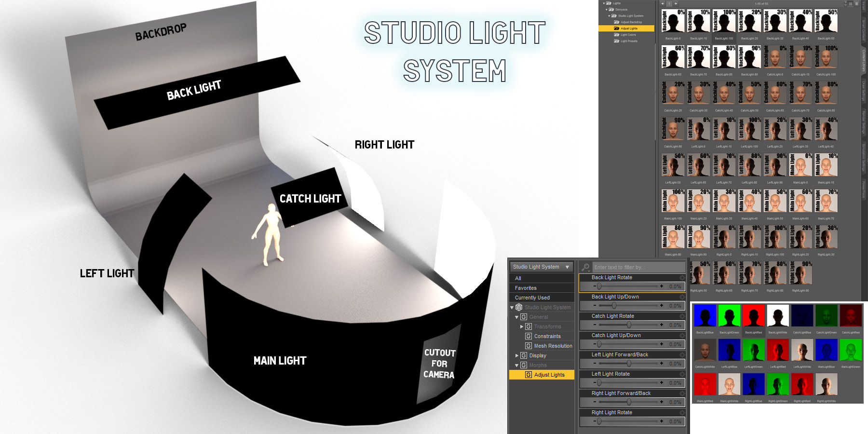Click plus on Back Light Rotate slider
The width and height of the screenshot is (868, 434).
pos(662,286)
